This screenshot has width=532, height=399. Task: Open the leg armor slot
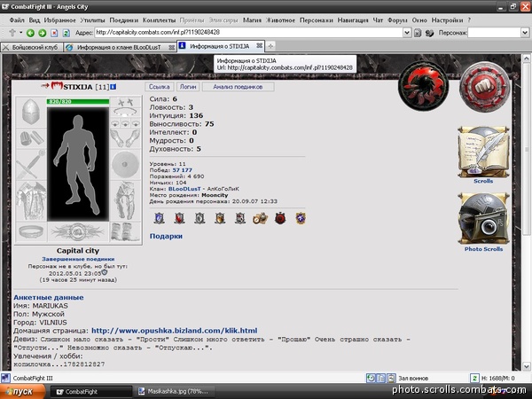click(x=125, y=200)
